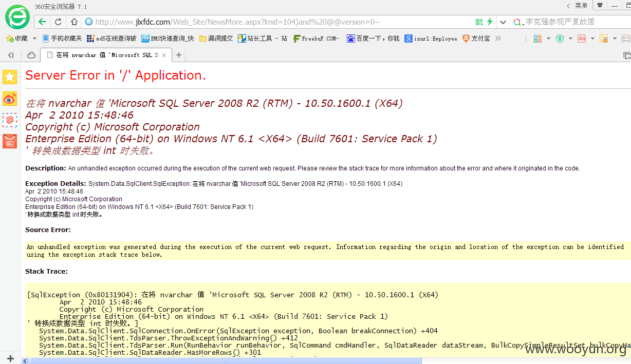Expand the 收藏 dropdown arrow
The width and height of the screenshot is (631, 364).
pyautogui.click(x=34, y=39)
